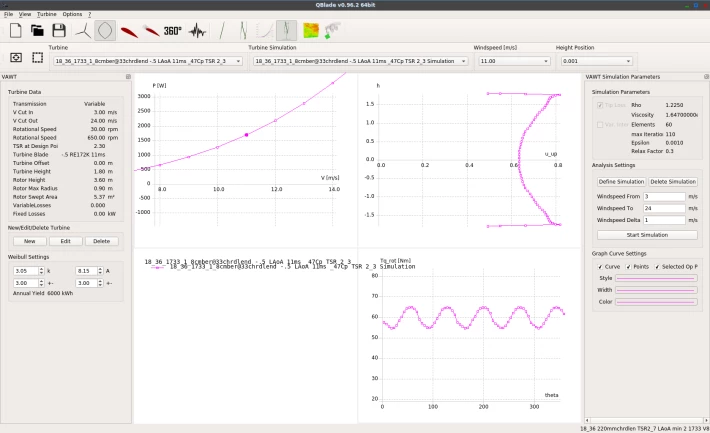
Task: Undock the VAWT Simulation Parameters panel
Action: tap(706, 77)
